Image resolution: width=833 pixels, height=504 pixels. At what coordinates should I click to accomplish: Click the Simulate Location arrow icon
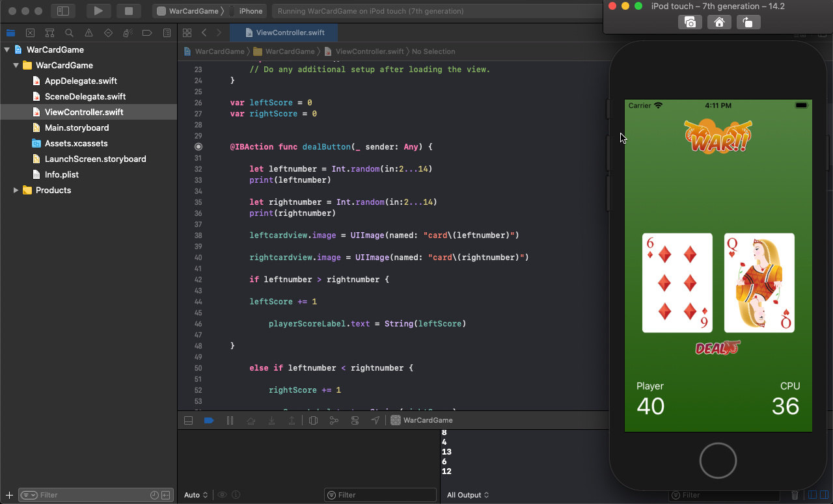pyautogui.click(x=376, y=420)
